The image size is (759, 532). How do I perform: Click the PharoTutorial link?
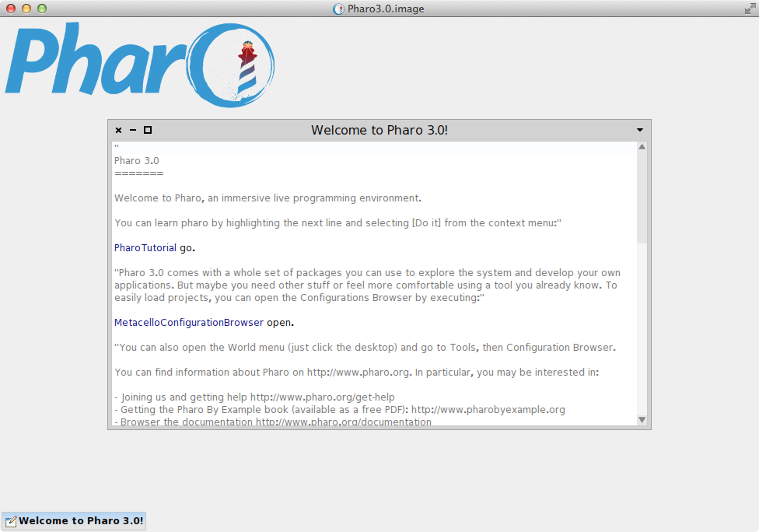(145, 247)
